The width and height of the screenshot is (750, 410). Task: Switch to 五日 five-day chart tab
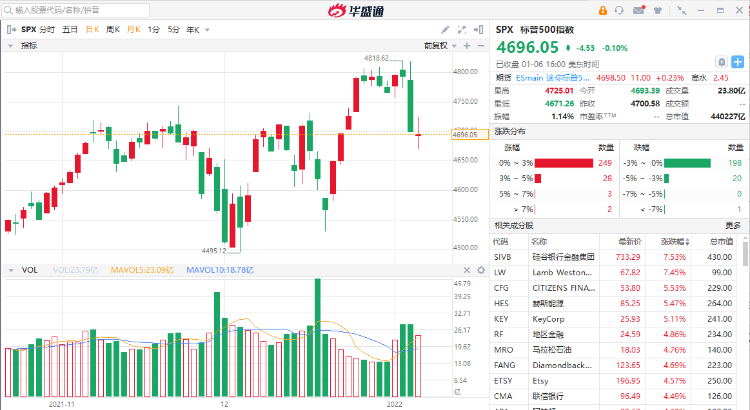(x=69, y=30)
